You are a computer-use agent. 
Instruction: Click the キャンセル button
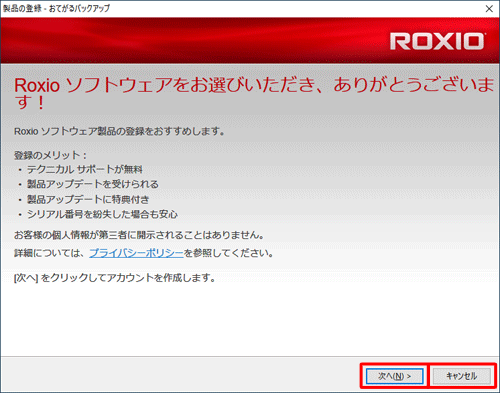(462, 376)
